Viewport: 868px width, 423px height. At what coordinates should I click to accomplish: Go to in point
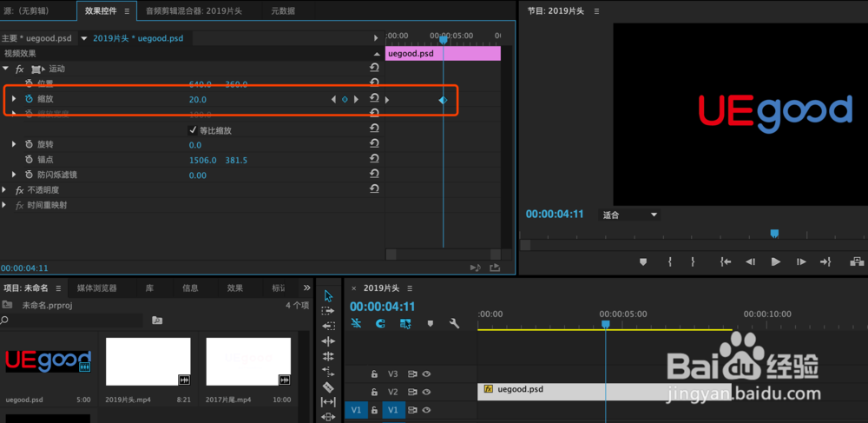pyautogui.click(x=725, y=262)
